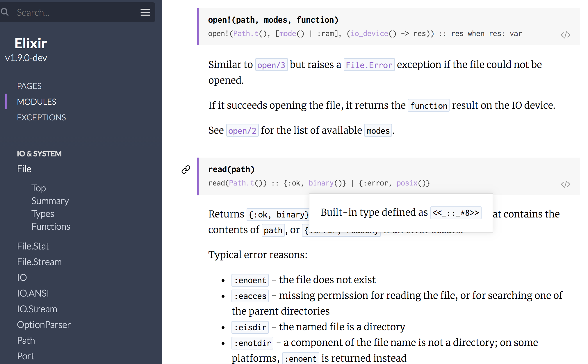Screen dimensions: 588x364
Task: Click the posix type link in read spec
Action: 407,183
